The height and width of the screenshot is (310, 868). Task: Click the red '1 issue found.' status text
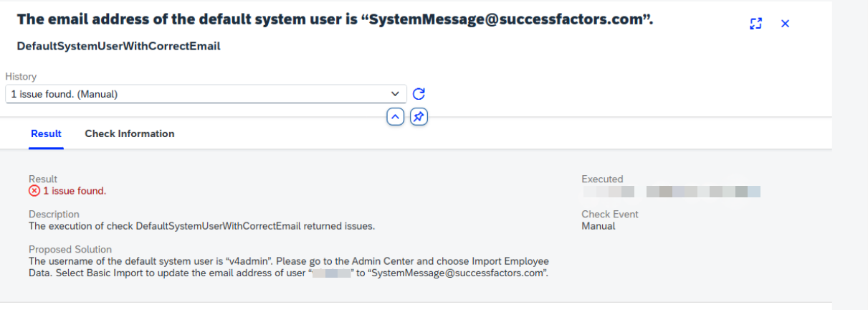pyautogui.click(x=75, y=191)
